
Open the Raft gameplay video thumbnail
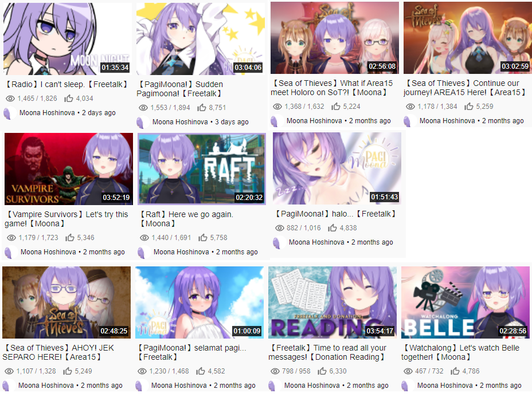click(202, 169)
